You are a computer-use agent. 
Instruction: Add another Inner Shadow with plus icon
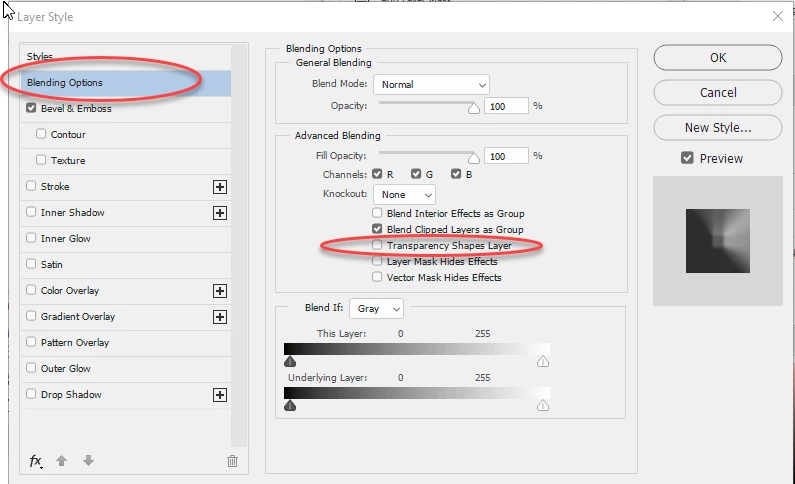[220, 213]
